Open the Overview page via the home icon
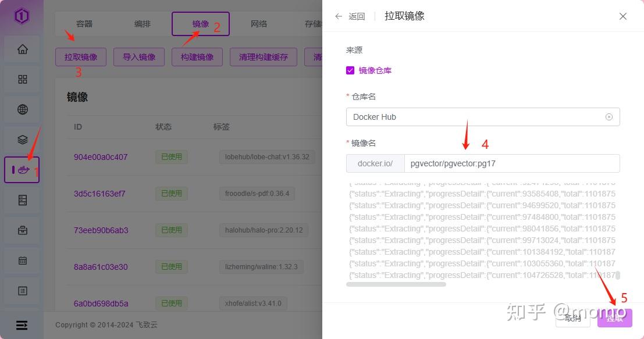The image size is (644, 339). [22, 49]
